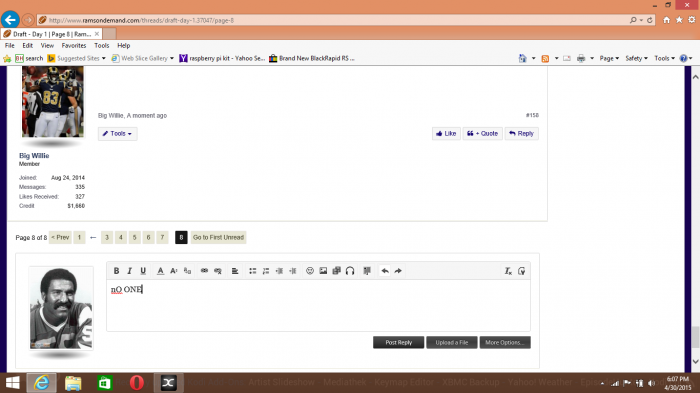
Task: Expand the Suggested Sites dropdown arrow
Action: [x=104, y=58]
